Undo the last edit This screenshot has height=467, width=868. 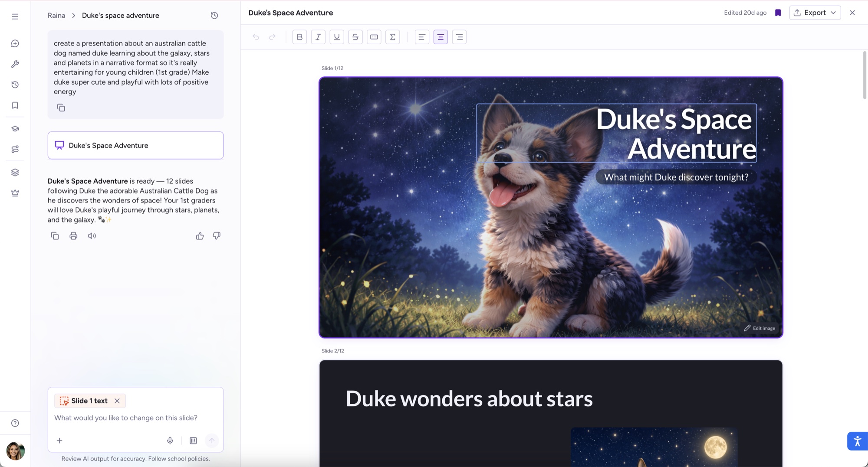pos(256,37)
